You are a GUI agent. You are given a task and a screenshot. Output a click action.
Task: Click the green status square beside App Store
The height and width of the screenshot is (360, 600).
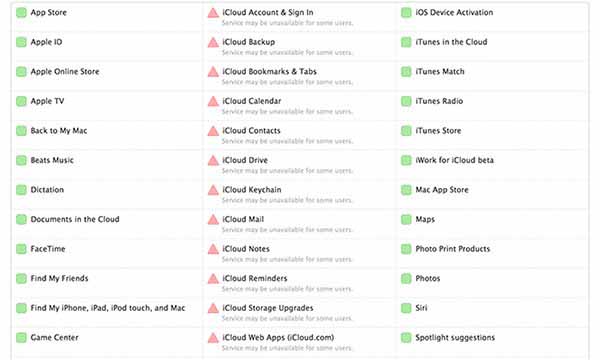point(21,13)
